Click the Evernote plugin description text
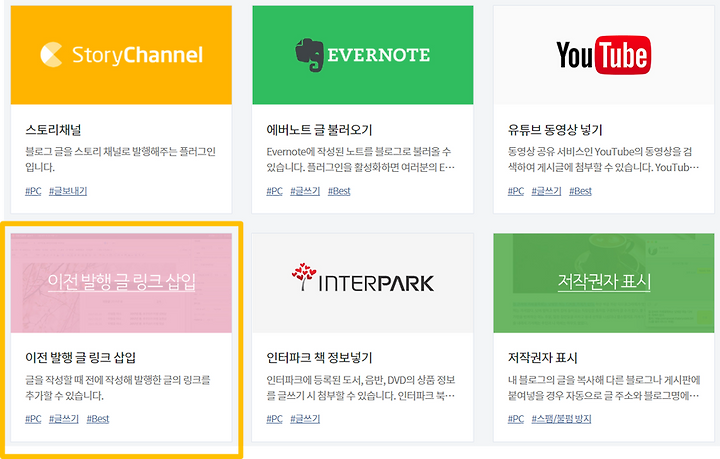Viewport: 720px width, 459px height. coord(361,159)
